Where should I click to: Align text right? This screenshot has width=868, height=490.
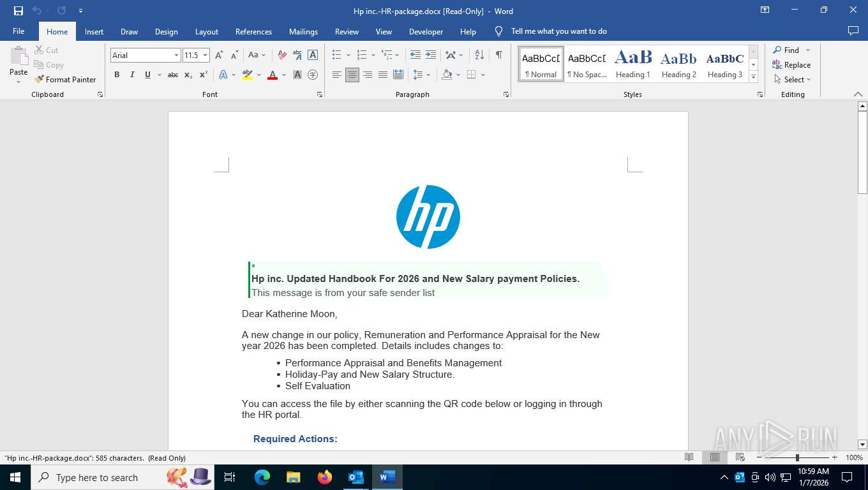point(368,75)
